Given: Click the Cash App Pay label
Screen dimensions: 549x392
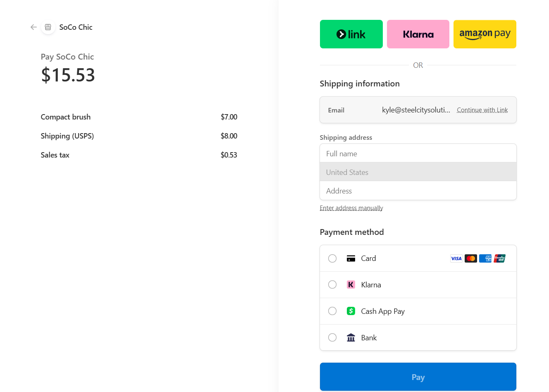Looking at the screenshot, I should [x=383, y=311].
